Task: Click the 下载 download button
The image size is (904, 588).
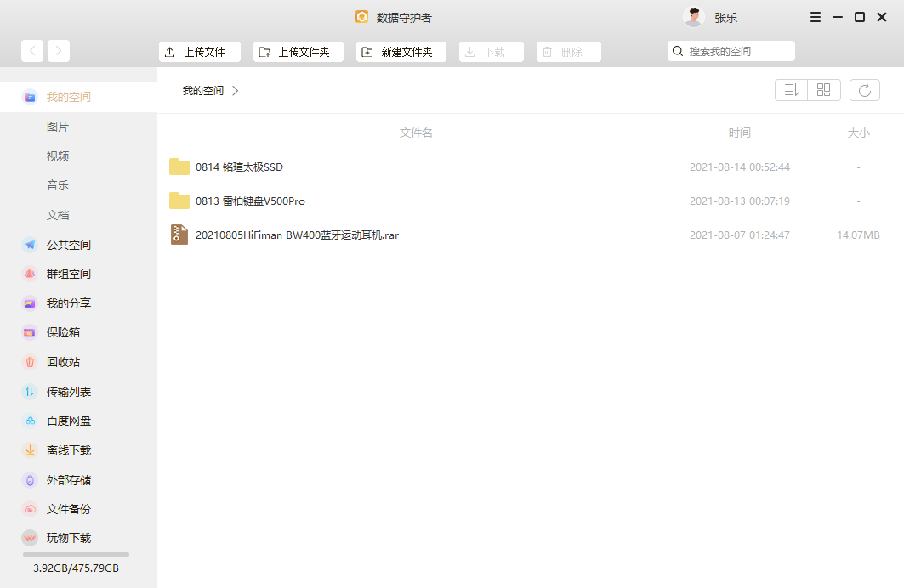Action: (492, 52)
